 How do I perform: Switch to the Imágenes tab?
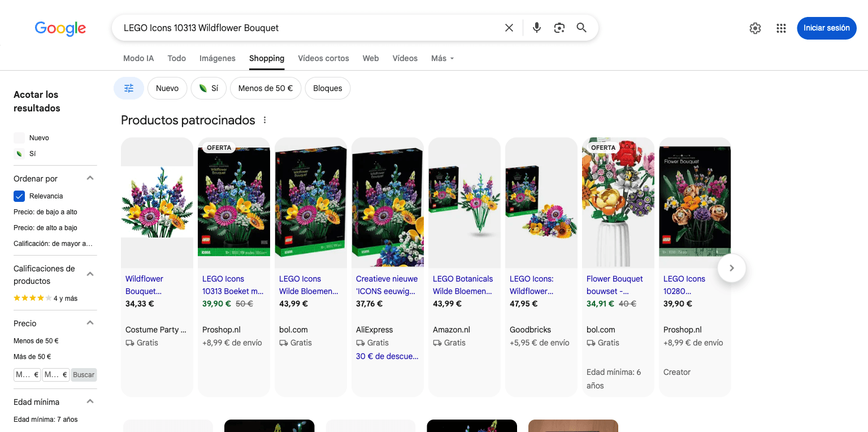pyautogui.click(x=218, y=58)
